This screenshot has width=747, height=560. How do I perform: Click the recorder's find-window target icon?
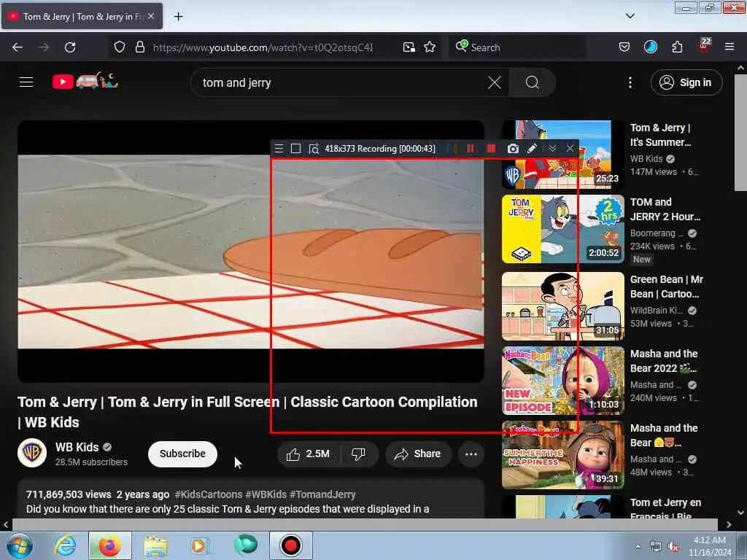point(314,149)
